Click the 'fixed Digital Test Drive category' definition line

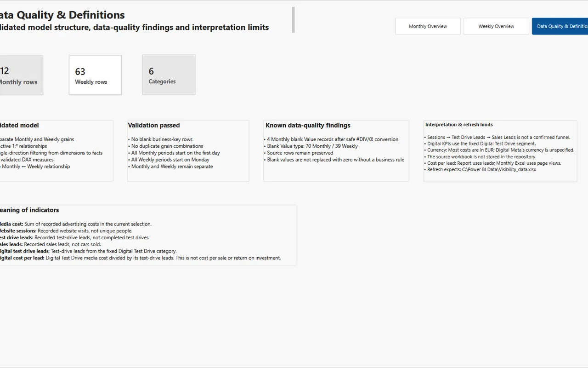pos(88,251)
